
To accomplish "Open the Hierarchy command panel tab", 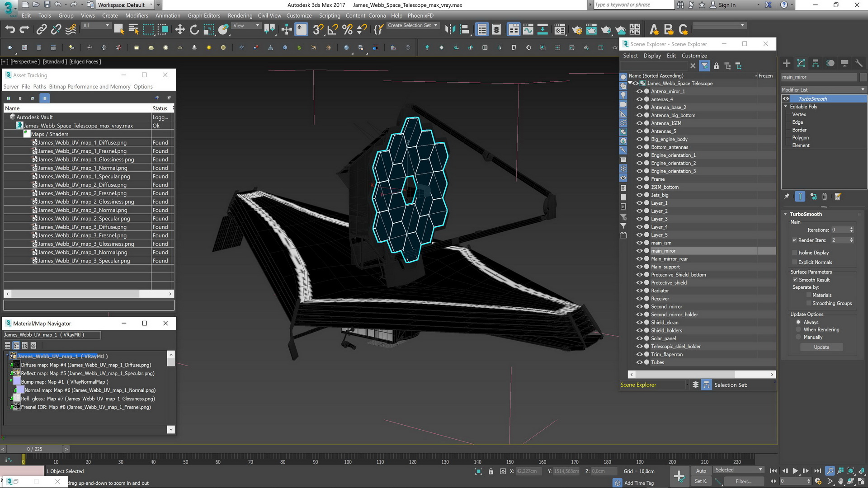I will [816, 63].
